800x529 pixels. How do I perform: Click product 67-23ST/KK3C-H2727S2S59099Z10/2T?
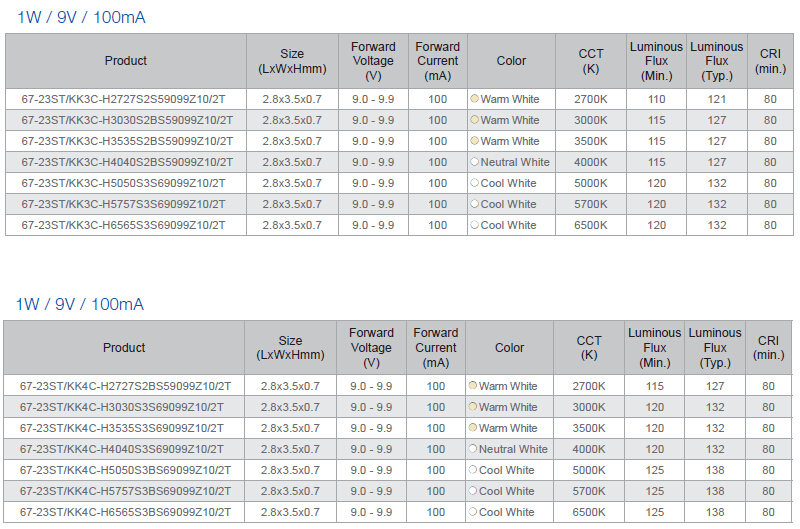pos(123,99)
